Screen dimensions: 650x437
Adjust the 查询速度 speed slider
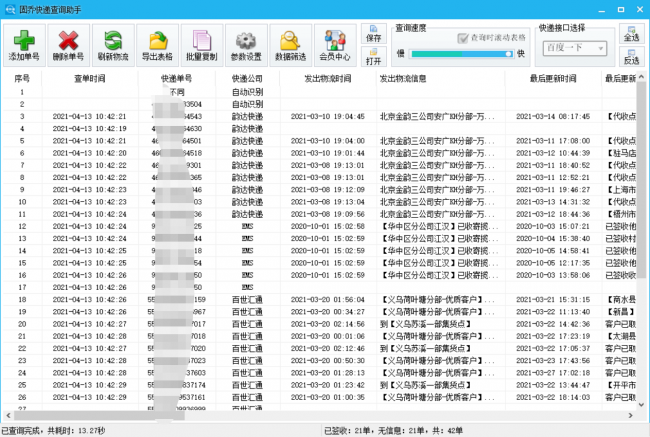461,54
